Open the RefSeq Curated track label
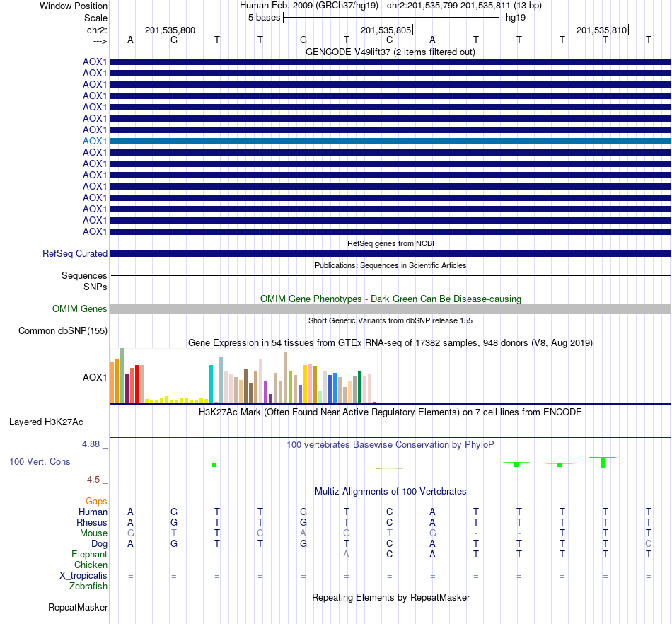 [x=75, y=254]
